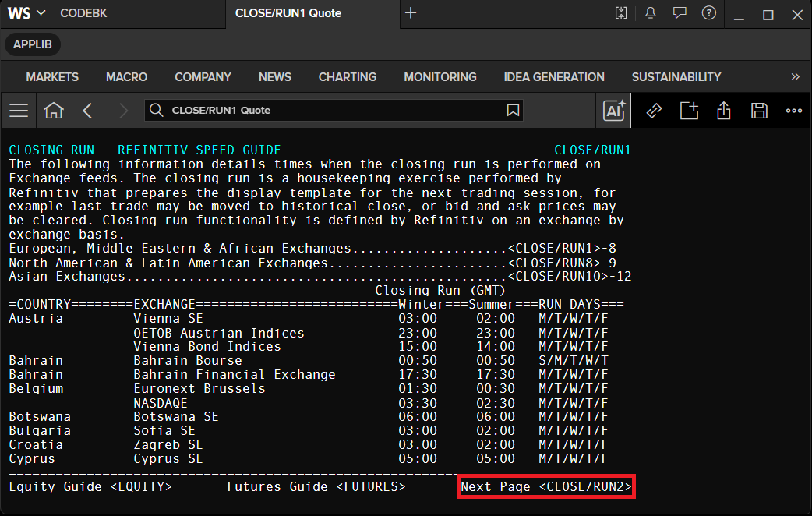Open the CHARTING menu
812x516 pixels.
(348, 77)
